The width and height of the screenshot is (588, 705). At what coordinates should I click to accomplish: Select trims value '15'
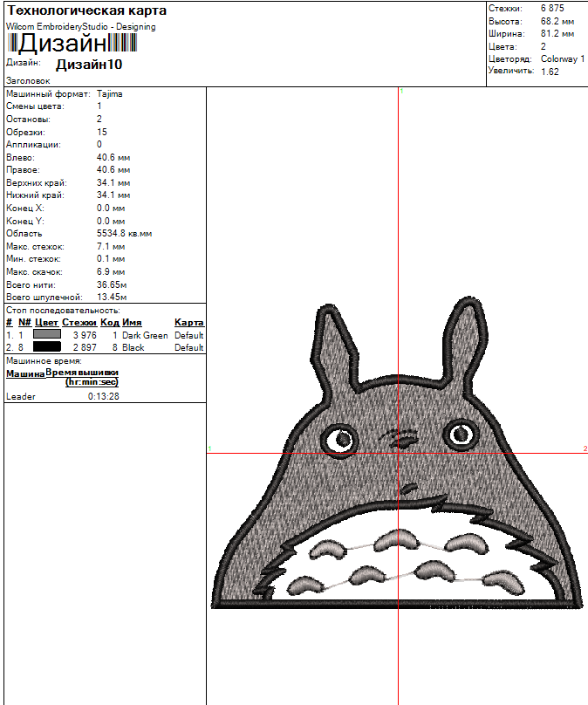point(102,133)
